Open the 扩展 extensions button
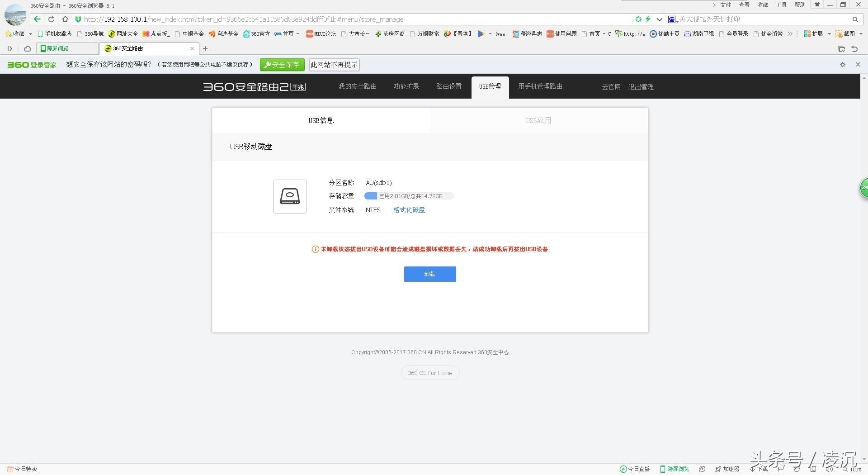 (x=813, y=33)
